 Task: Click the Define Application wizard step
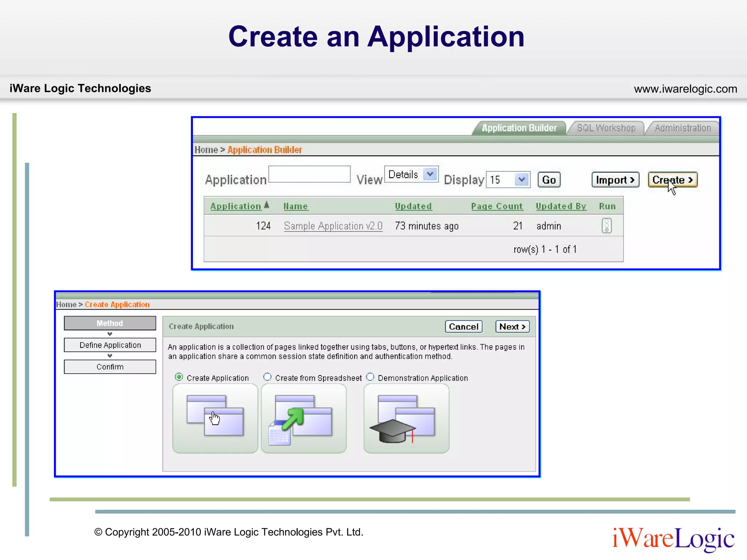[x=110, y=345]
